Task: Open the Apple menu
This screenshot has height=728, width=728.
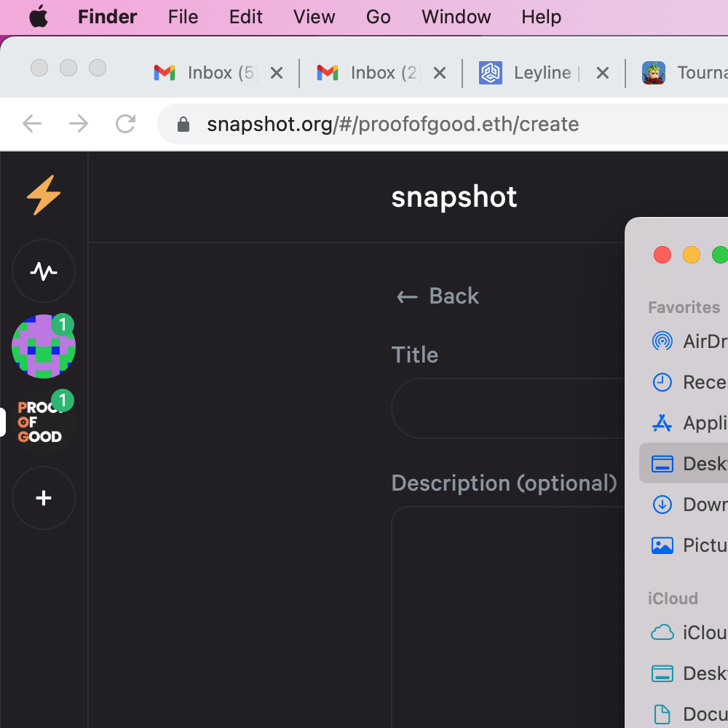Action: click(39, 17)
